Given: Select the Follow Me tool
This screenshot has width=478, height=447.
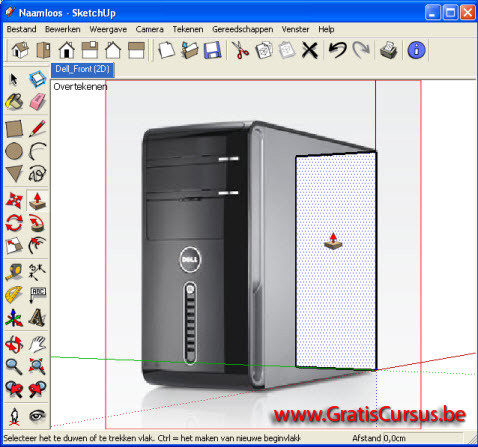Looking at the screenshot, I should pos(37,223).
